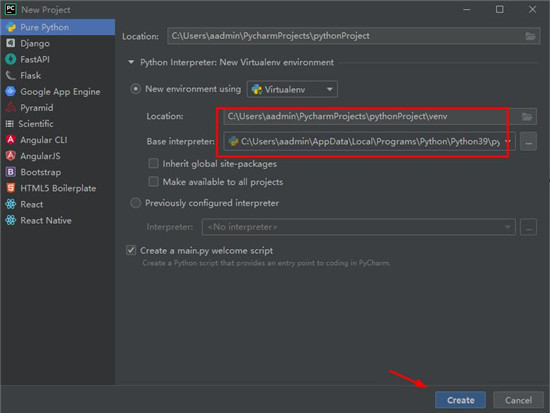Open the Virtualenv environment type dropdown
This screenshot has height=413, width=550.
point(292,89)
